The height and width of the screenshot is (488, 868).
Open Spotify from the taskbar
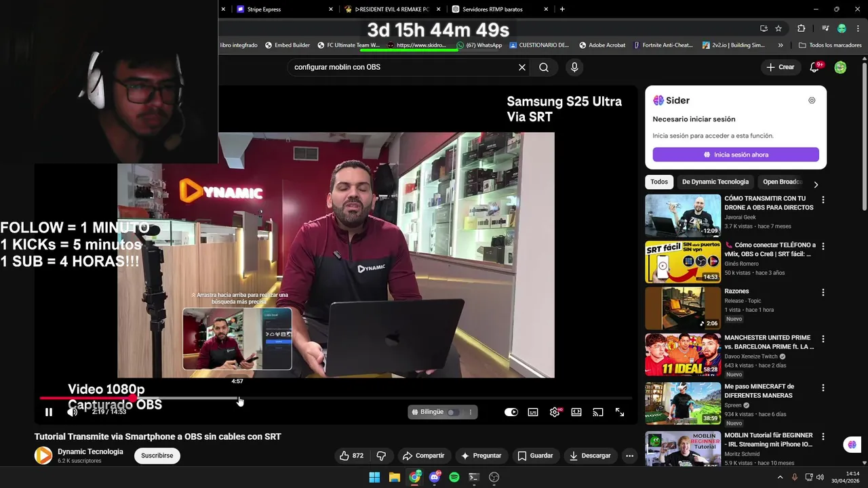pos(454,477)
